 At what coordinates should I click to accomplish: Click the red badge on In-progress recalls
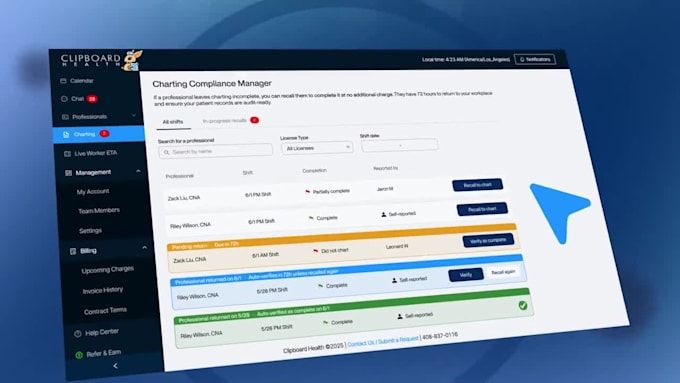255,120
